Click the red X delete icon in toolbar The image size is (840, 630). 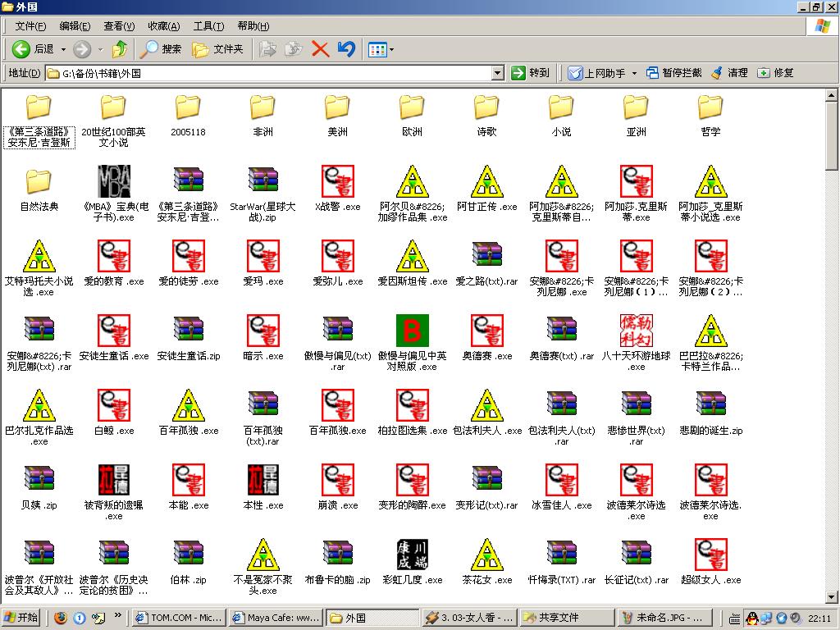click(320, 49)
